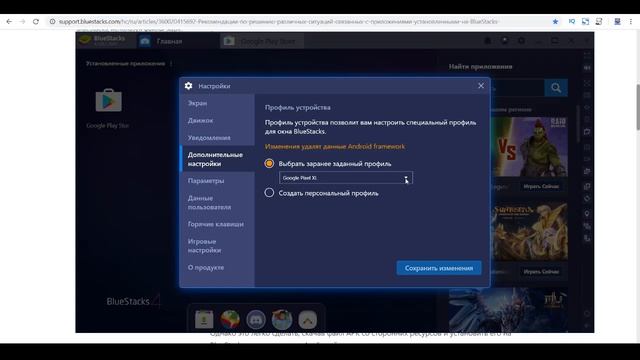Image resolution: width=640 pixels, height=360 pixels.
Task: Open BlueStacks notifications bell
Action: (487, 41)
